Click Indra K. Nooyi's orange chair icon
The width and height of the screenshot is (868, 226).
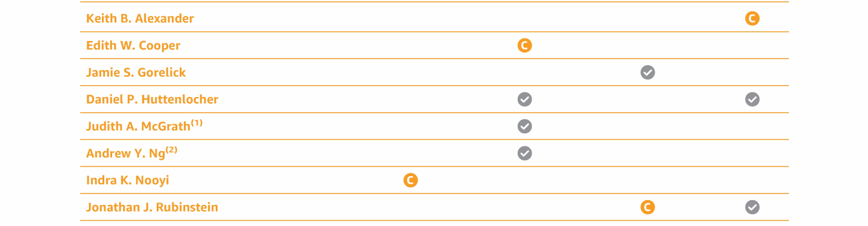(x=410, y=180)
